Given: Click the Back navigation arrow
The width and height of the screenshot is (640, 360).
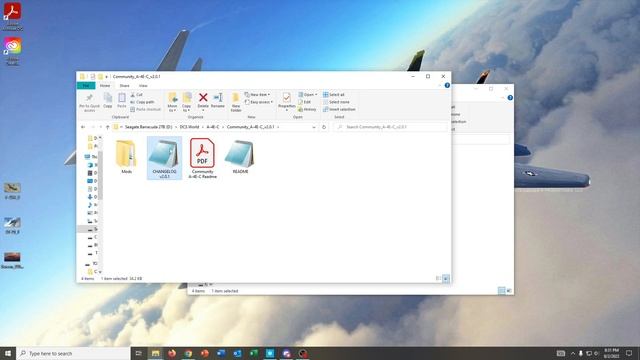Looking at the screenshot, I should coord(83,127).
